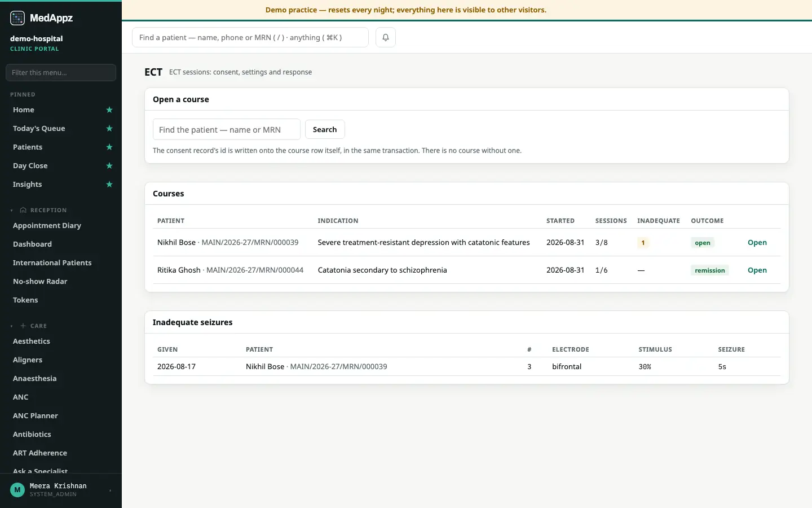Go to Anaesthesia
This screenshot has width=812, height=508.
pyautogui.click(x=34, y=379)
